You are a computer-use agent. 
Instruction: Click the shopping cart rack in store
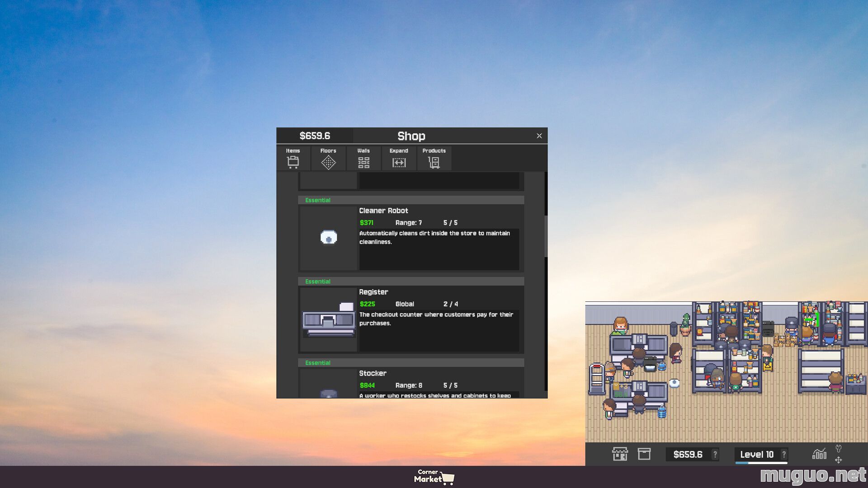[596, 379]
